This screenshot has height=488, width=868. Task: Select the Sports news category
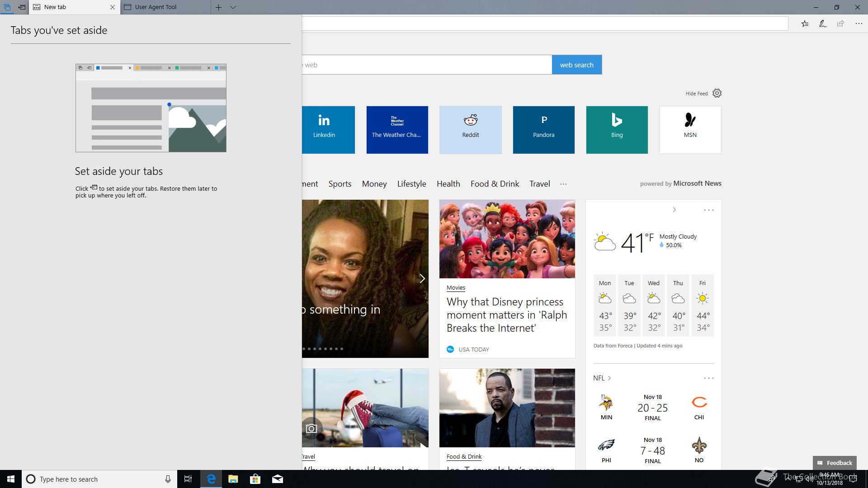(x=340, y=184)
